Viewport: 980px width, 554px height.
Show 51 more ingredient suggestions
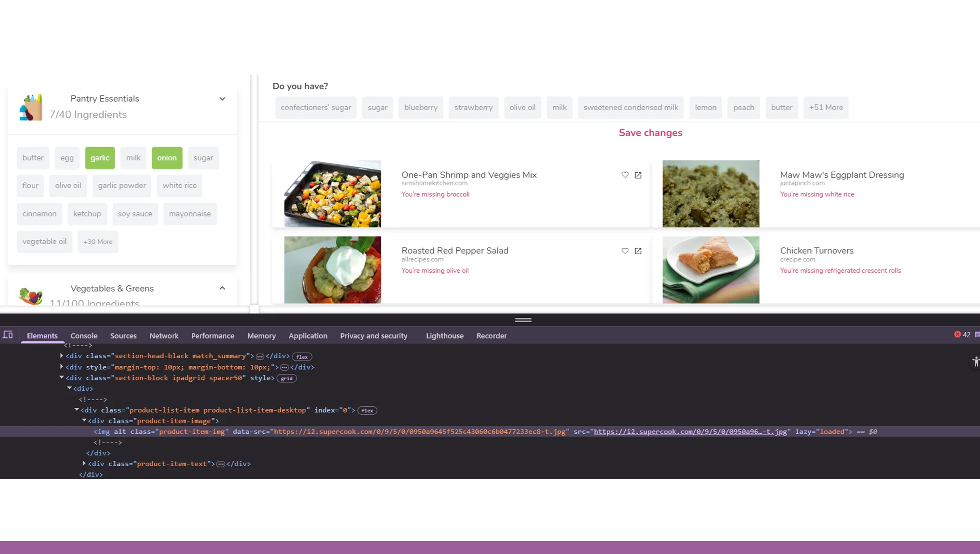(x=826, y=107)
